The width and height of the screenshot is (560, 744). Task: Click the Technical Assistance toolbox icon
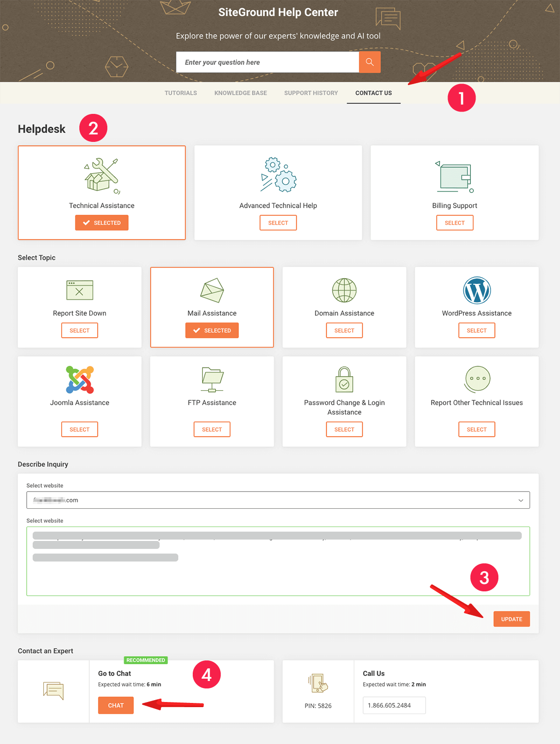tap(102, 176)
